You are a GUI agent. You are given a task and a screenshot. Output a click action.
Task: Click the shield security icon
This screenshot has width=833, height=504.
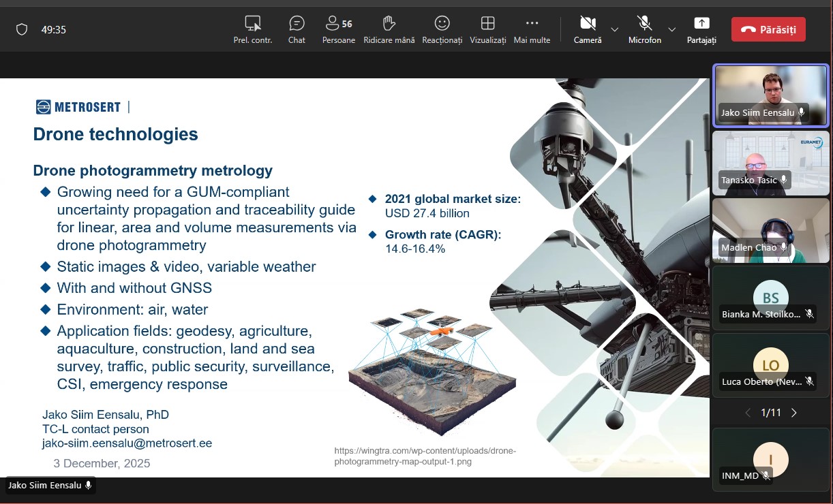point(22,29)
